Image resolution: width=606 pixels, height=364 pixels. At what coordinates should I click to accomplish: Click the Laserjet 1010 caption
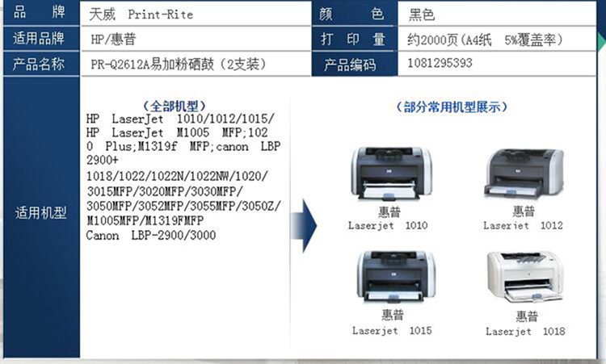pyautogui.click(x=388, y=225)
